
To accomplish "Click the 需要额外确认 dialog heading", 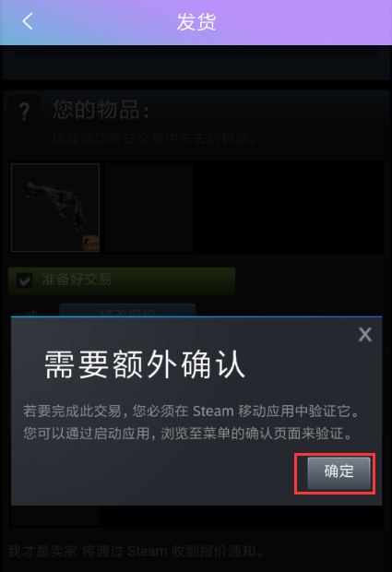I will (145, 364).
